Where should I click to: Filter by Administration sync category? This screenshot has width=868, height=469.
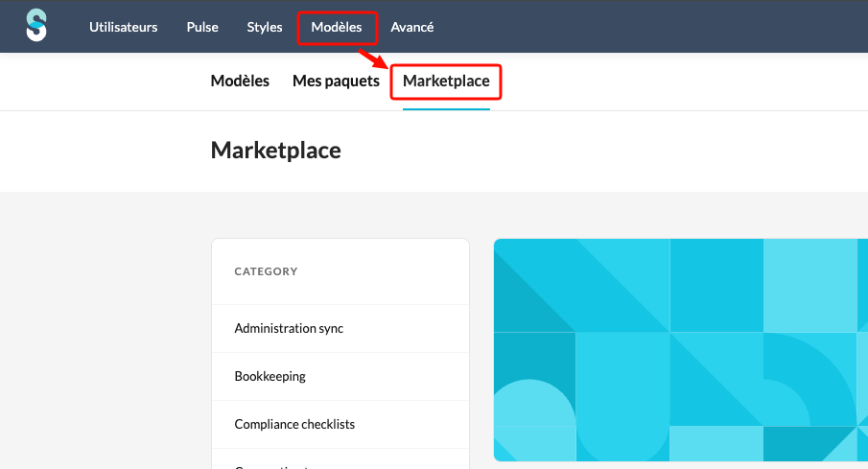click(340, 328)
